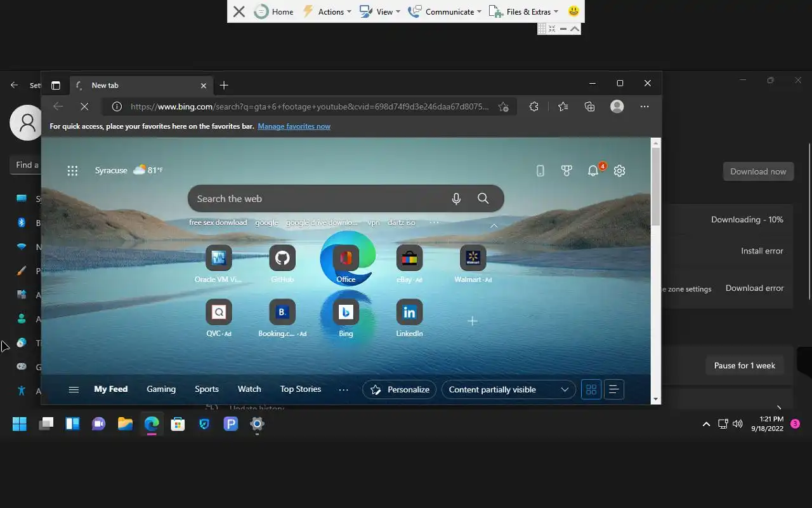
Task: Open notifications bell with 4 badge
Action: tap(593, 170)
